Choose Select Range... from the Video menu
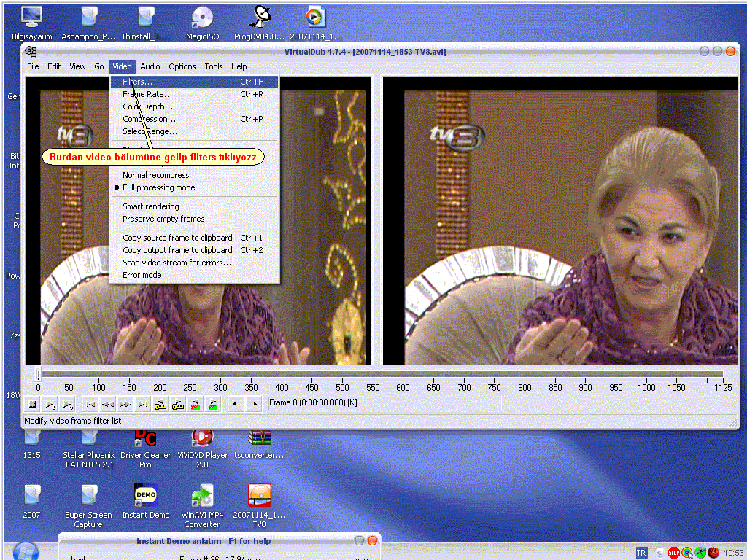Screen dimensions: 747x560 [194, 131]
